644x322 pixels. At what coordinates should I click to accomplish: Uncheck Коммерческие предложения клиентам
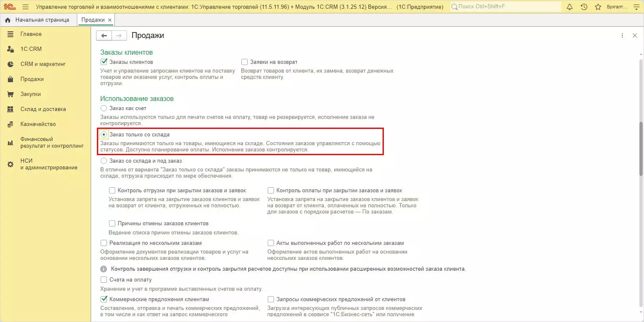(x=104, y=299)
